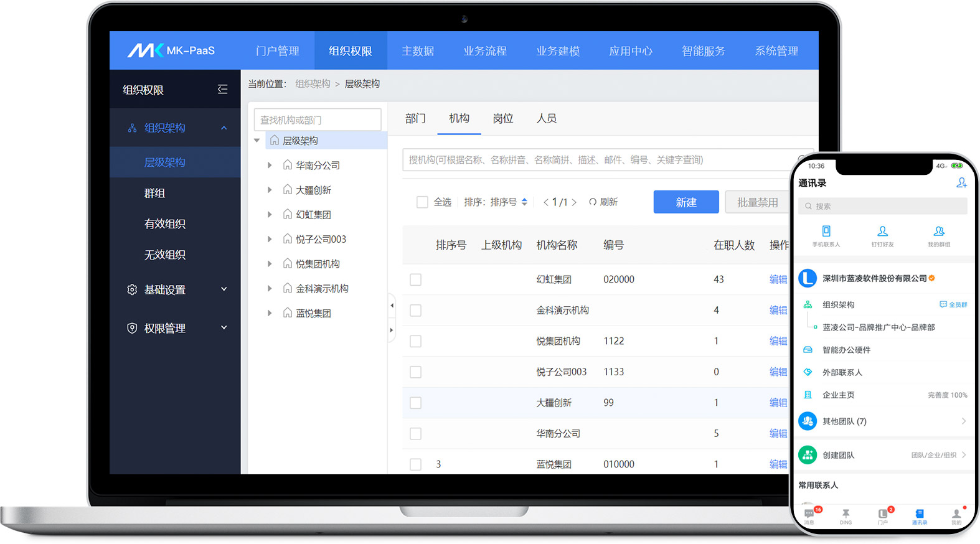
Task: Expand the 华南分公司 tree node
Action: click(x=270, y=166)
